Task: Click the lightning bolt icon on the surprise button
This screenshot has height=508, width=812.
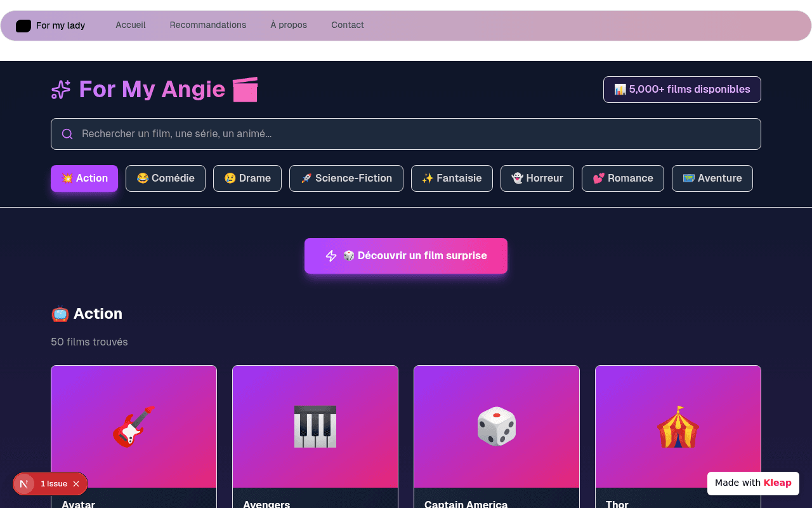Action: (x=331, y=256)
